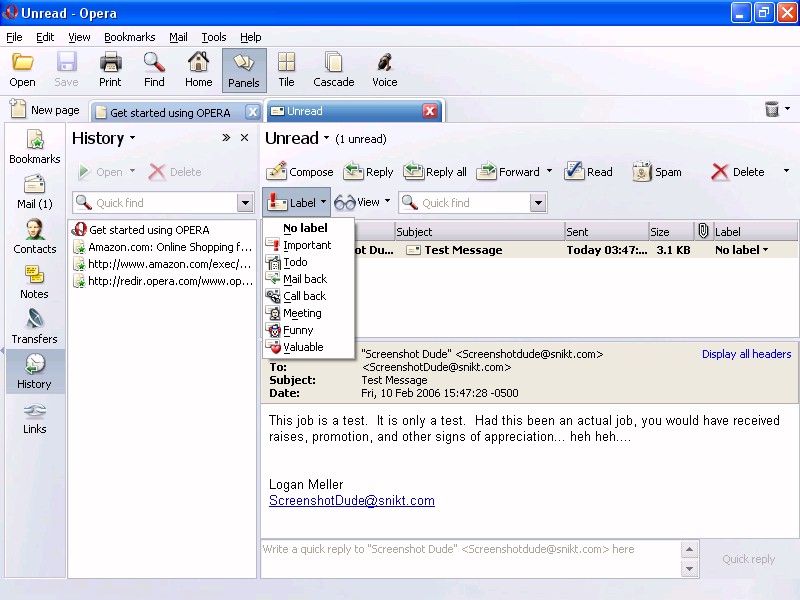
Task: Open the Contacts panel
Action: [34, 236]
